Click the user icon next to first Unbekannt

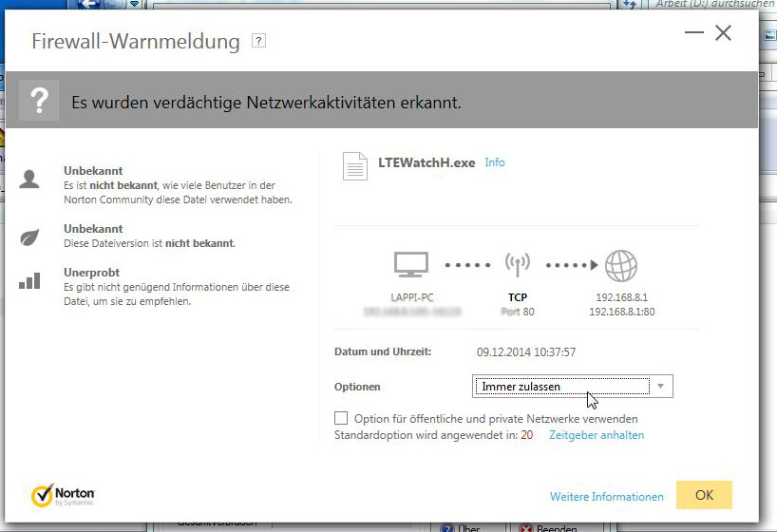29,179
